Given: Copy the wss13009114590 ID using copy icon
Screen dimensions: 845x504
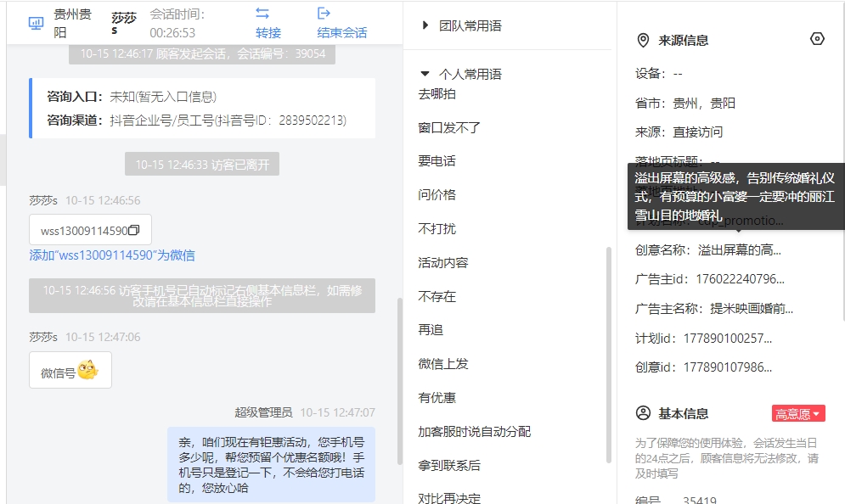Looking at the screenshot, I should (134, 230).
